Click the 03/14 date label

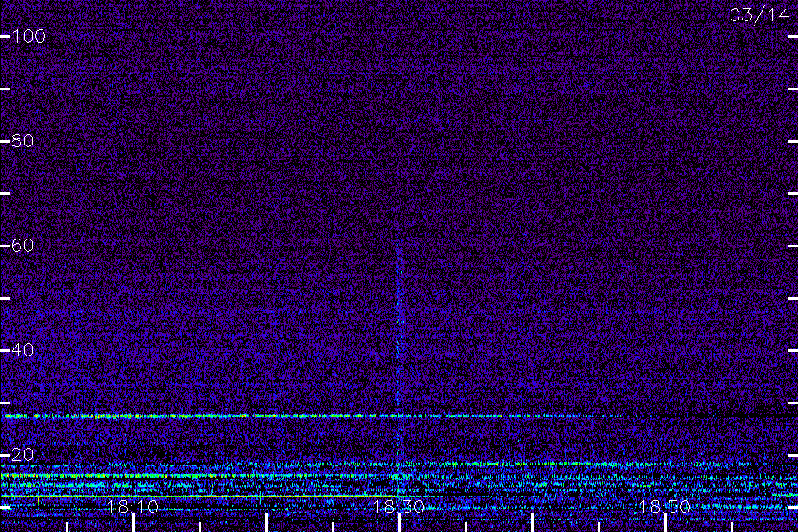click(x=759, y=15)
